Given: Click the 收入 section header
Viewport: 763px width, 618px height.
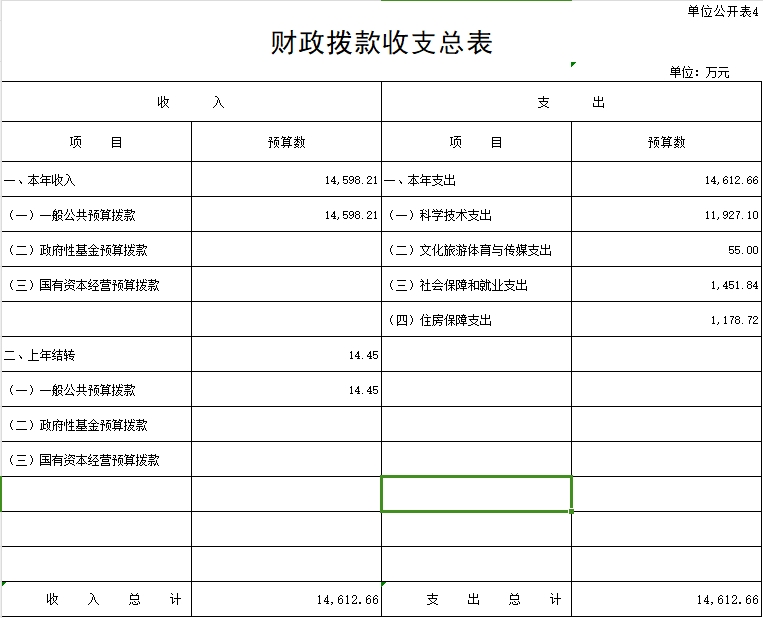Looking at the screenshot, I should pyautogui.click(x=191, y=102).
